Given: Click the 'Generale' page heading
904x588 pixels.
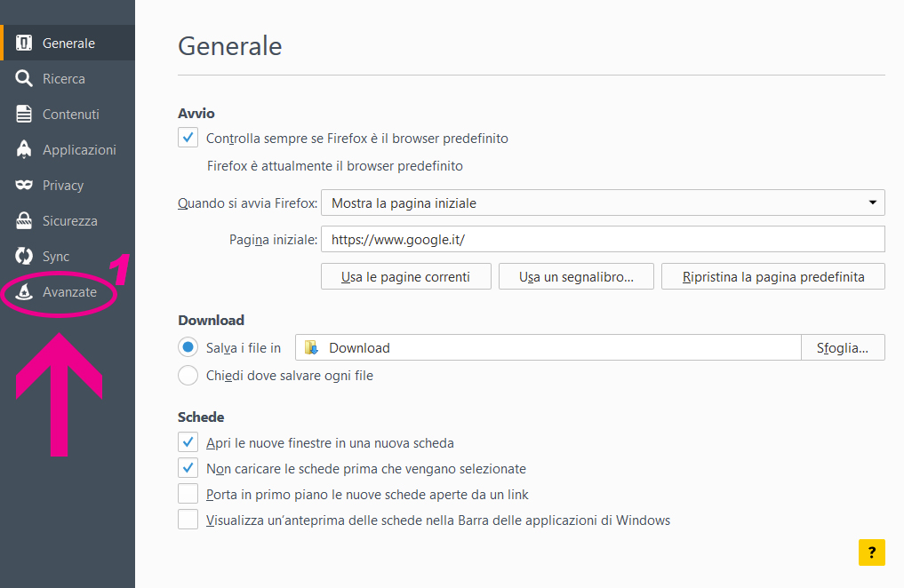Looking at the screenshot, I should [230, 46].
